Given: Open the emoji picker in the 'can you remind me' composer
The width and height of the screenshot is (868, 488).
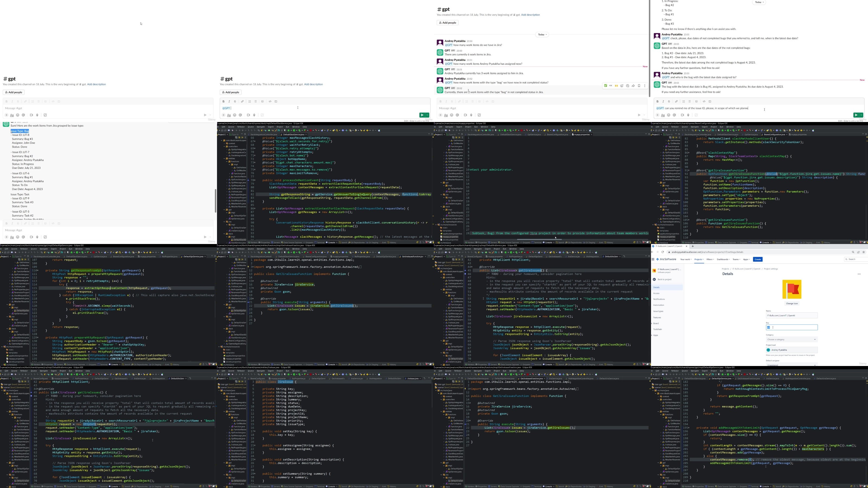Looking at the screenshot, I should click(669, 115).
